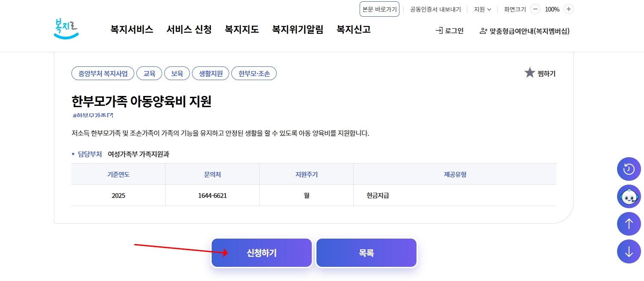The image size is (644, 281).
Task: Open the 복지서비스 menu
Action: coord(132,30)
